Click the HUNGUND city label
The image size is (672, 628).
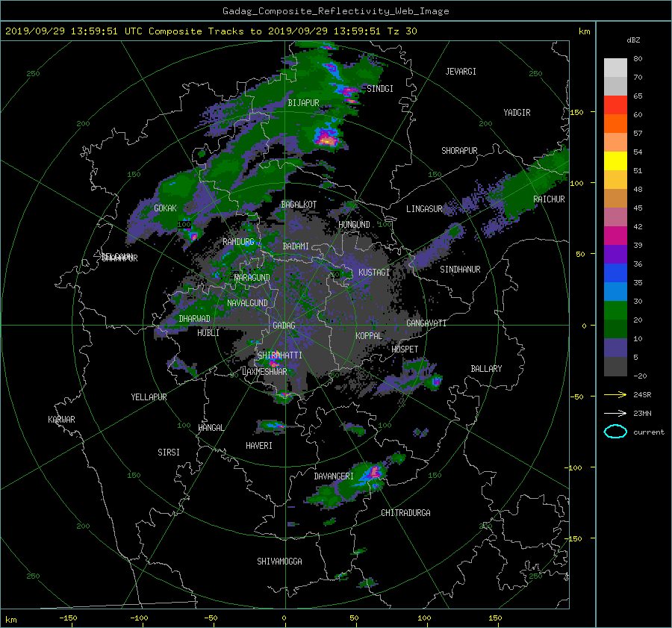click(354, 225)
